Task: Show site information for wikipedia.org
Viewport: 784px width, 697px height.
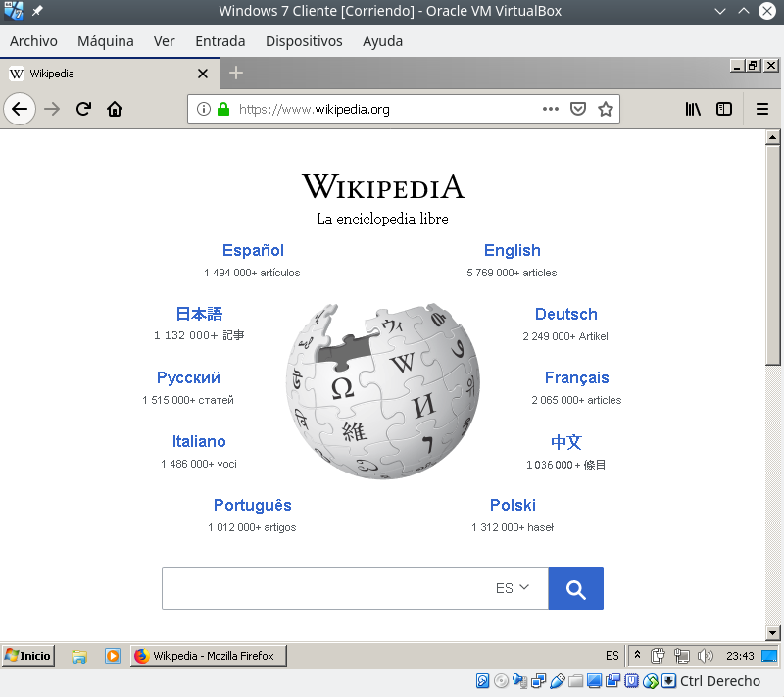Action: coord(204,109)
